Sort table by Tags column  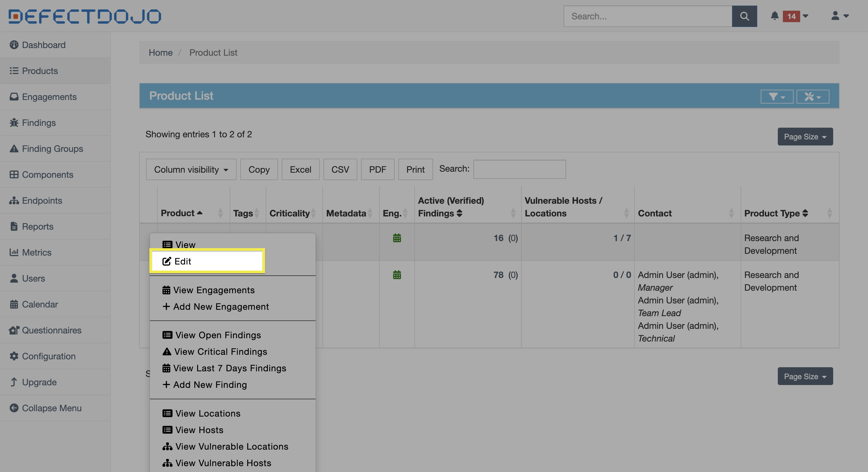[243, 213]
